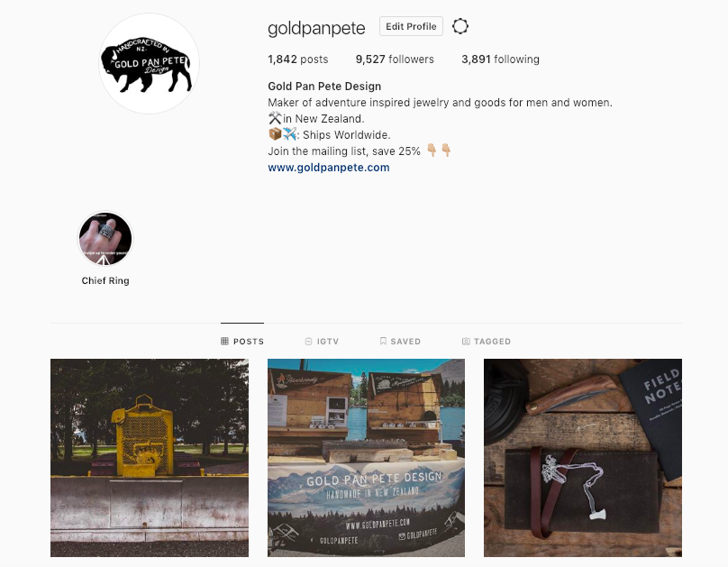728x567 pixels.
Task: View 3,891 following list
Action: coord(501,59)
